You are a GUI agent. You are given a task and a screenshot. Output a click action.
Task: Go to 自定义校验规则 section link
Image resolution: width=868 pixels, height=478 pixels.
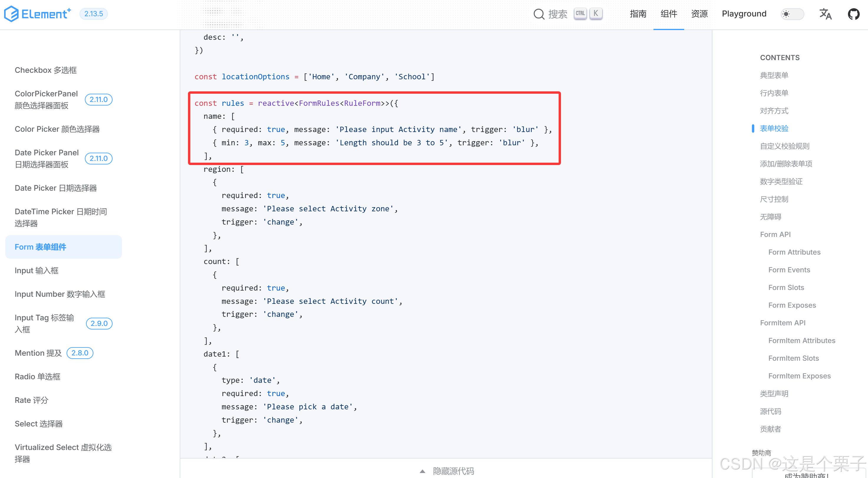(x=784, y=146)
